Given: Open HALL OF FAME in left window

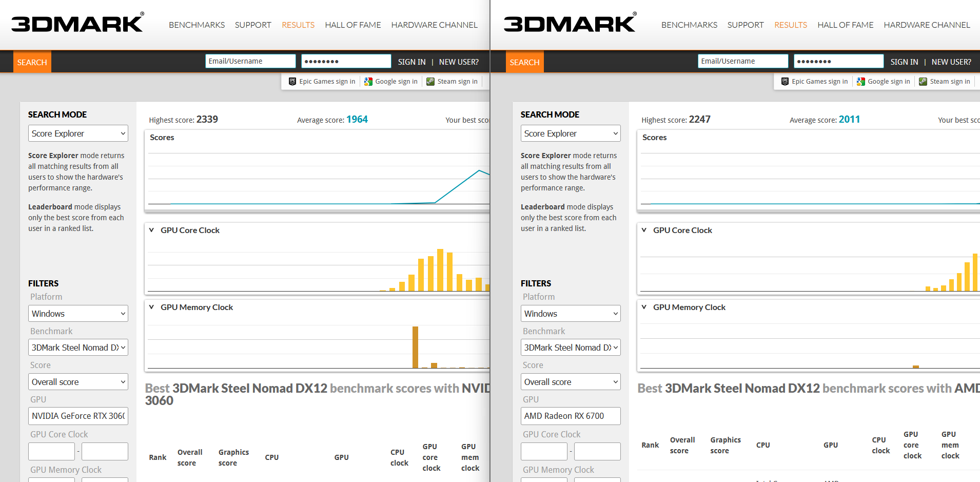Looking at the screenshot, I should (x=353, y=25).
